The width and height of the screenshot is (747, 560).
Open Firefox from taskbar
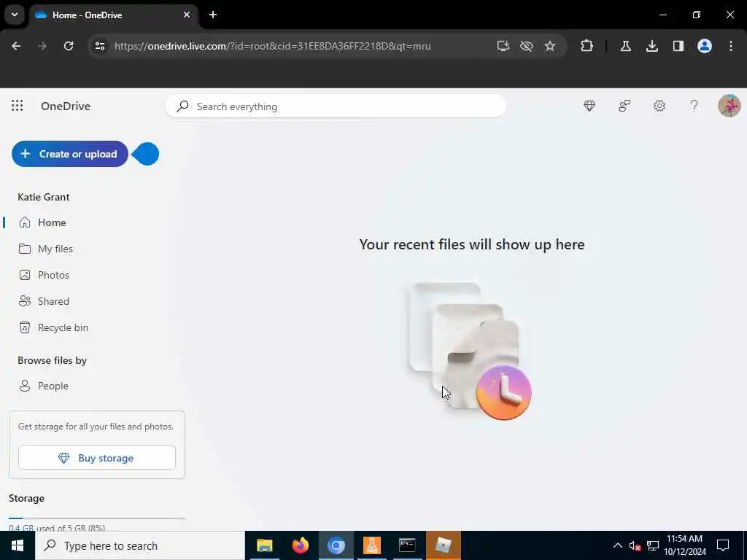coord(300,545)
